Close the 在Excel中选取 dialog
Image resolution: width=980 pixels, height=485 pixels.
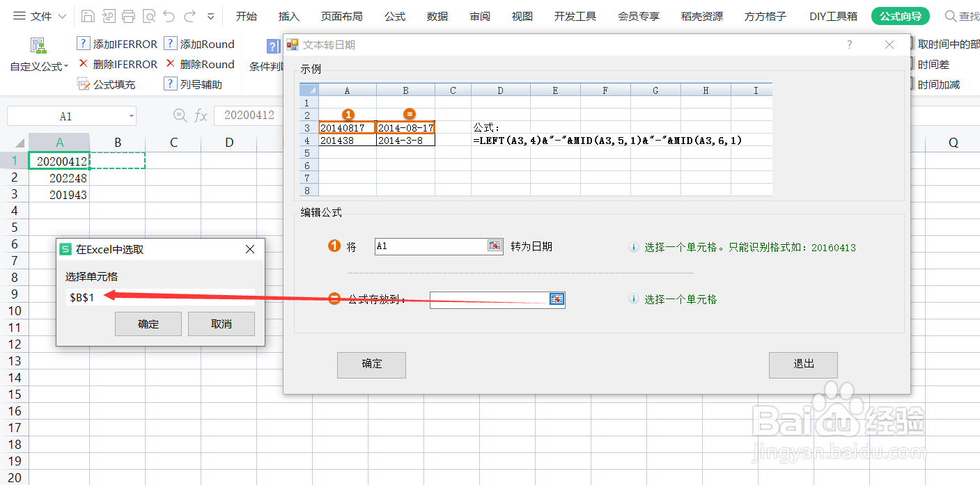click(x=250, y=249)
